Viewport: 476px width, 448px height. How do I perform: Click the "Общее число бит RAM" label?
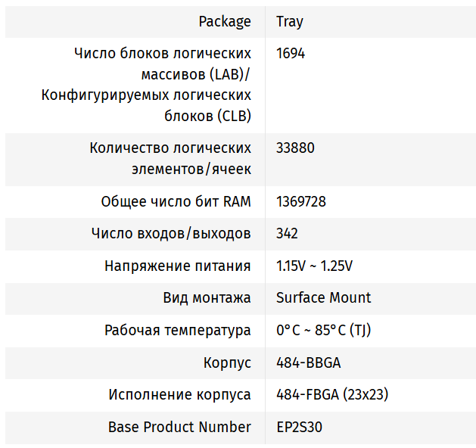tap(176, 201)
